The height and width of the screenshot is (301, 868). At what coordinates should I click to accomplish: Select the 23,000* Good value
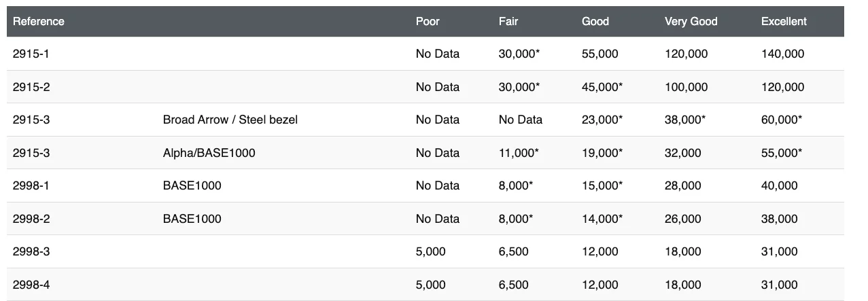pyautogui.click(x=602, y=120)
